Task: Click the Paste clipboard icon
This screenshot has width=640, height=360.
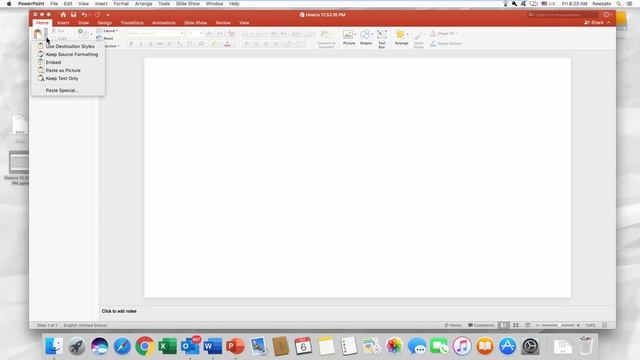Action: (x=38, y=35)
